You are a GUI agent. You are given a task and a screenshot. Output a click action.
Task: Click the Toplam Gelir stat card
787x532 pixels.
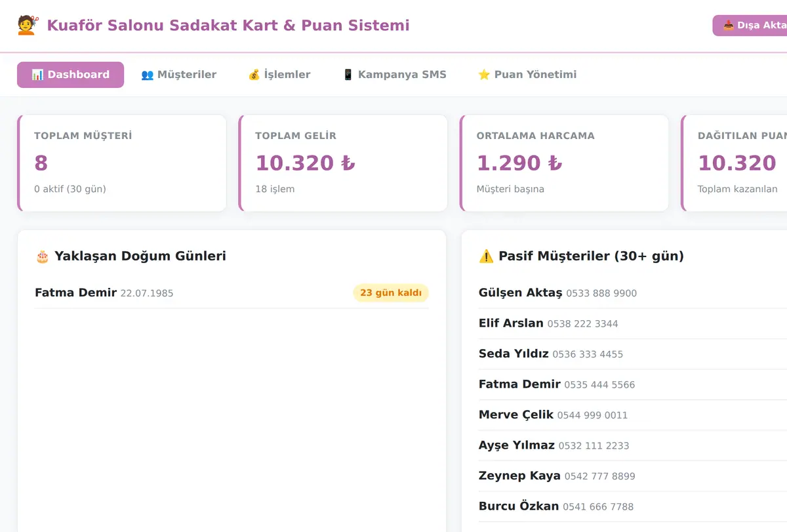(x=343, y=163)
